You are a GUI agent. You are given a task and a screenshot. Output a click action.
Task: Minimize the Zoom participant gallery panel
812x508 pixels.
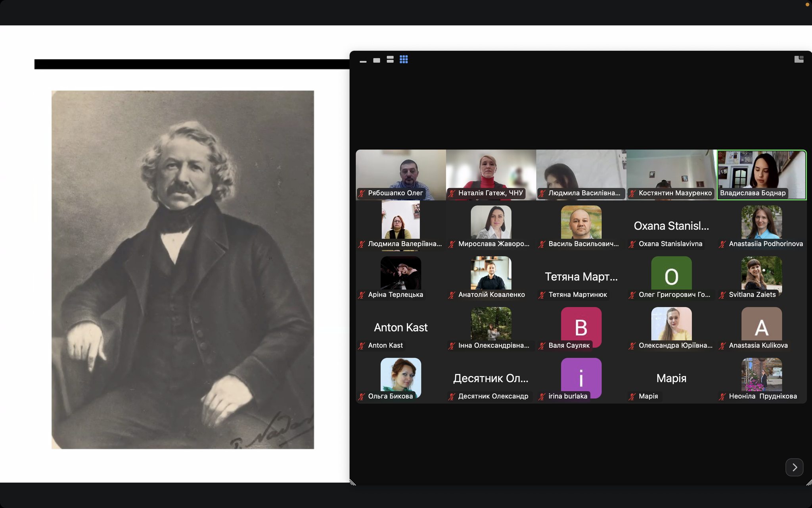click(x=363, y=62)
